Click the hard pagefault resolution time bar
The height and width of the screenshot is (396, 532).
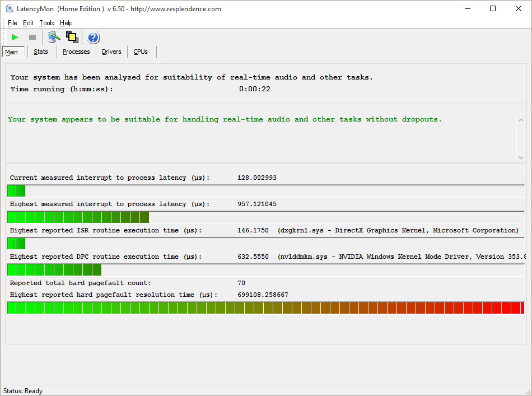pyautogui.click(x=265, y=308)
